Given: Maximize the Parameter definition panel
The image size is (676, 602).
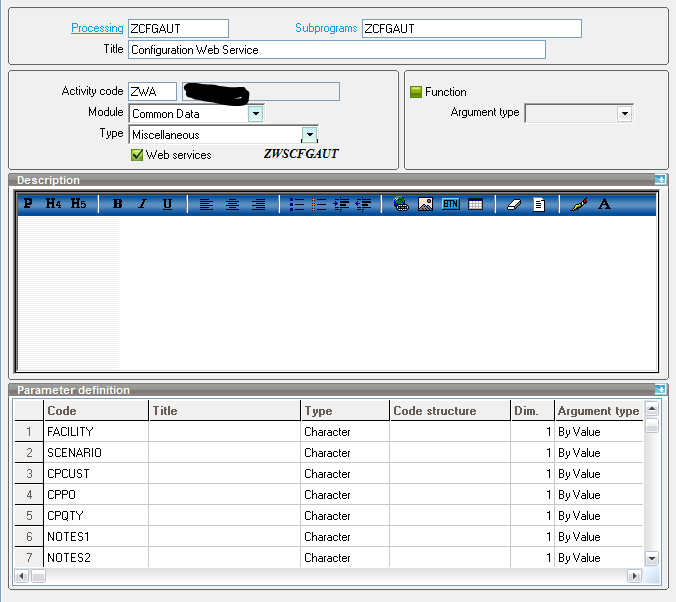Looking at the screenshot, I should (661, 390).
